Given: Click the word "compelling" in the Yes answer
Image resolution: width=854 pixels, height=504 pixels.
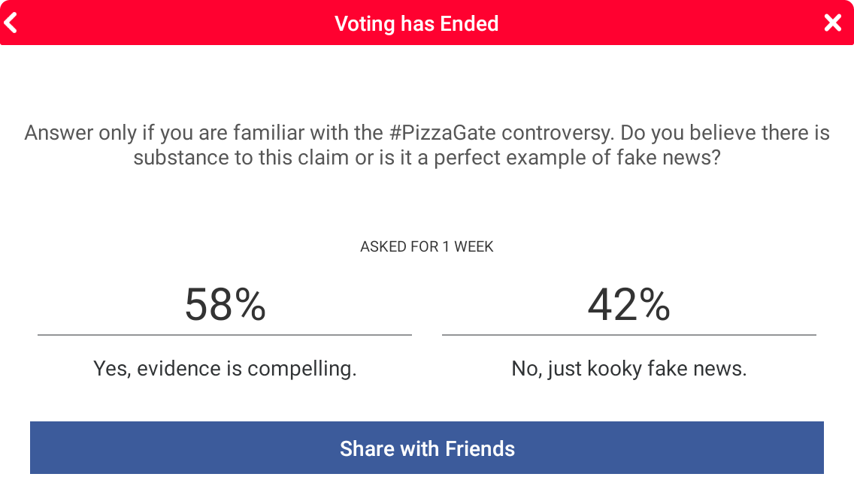Looking at the screenshot, I should tap(301, 370).
